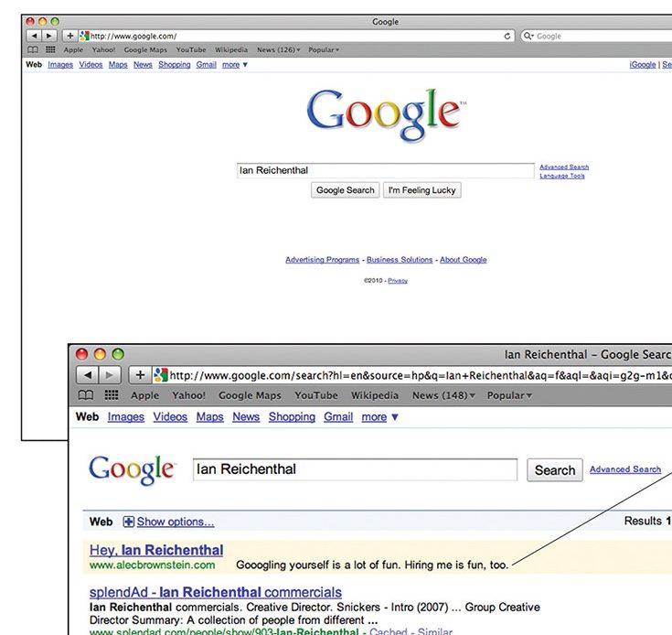Viewport: 672px width, 635px height.
Task: Click the Google logo on the results page
Action: point(133,469)
